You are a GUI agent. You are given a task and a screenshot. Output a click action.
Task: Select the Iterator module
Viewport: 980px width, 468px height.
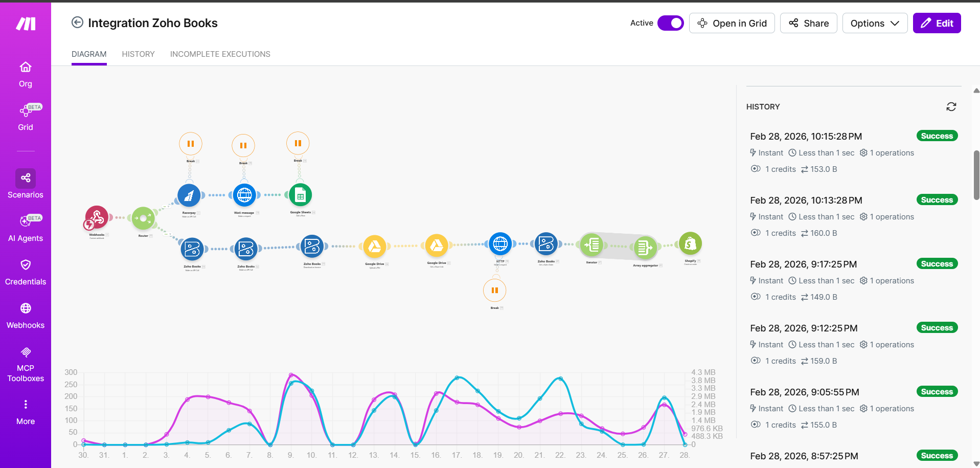coord(592,245)
